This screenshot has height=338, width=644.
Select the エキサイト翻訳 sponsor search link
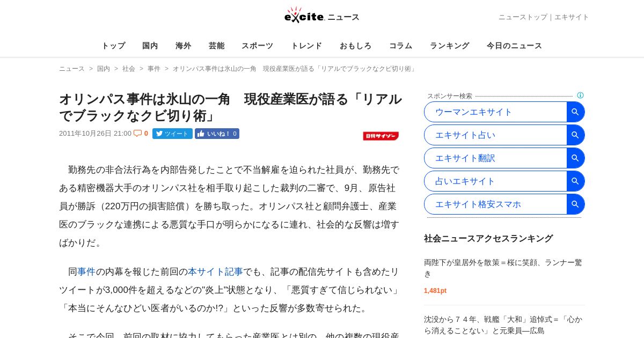465,158
